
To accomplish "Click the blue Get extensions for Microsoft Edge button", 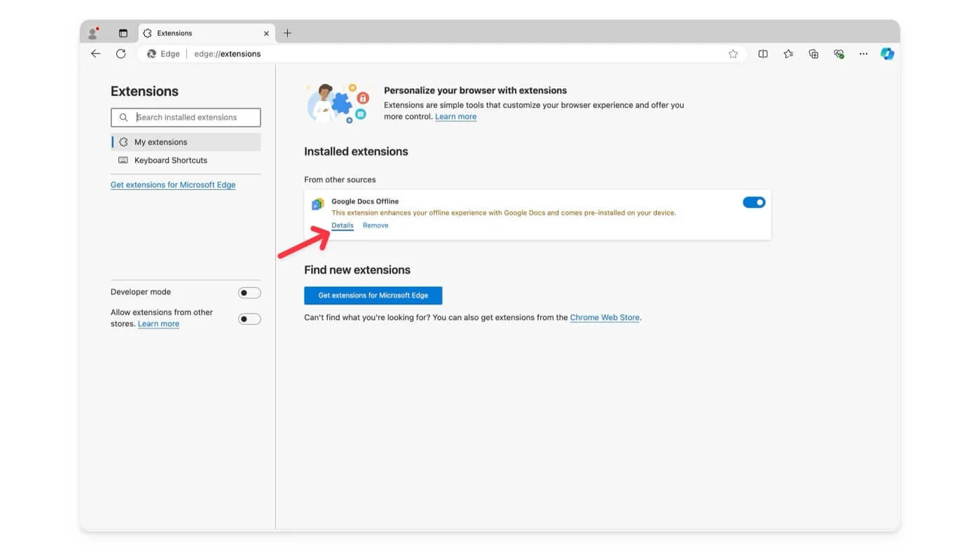I will pos(373,295).
